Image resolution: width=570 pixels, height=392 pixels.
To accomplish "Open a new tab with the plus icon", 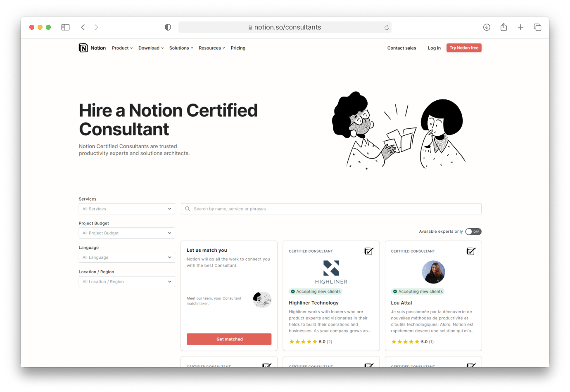I will pyautogui.click(x=520, y=27).
